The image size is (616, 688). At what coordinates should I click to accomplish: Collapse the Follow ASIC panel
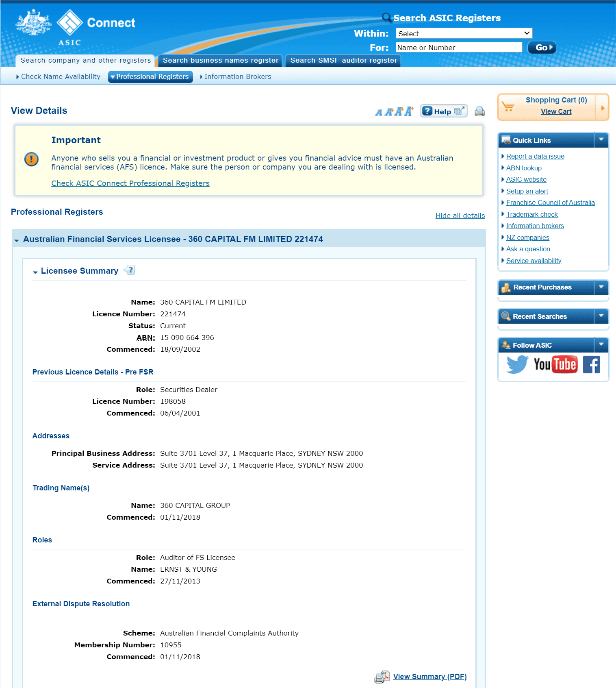(x=601, y=344)
